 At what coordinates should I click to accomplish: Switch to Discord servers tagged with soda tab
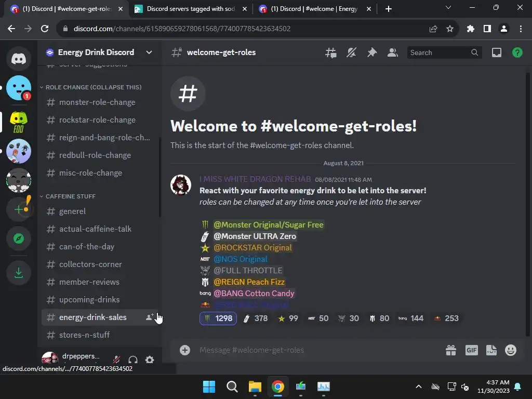click(x=191, y=9)
